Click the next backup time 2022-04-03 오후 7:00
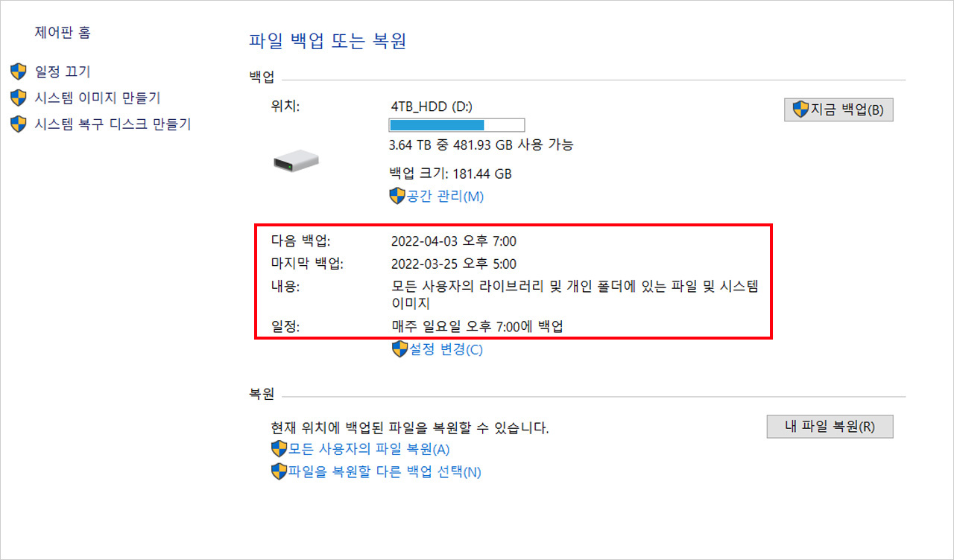Viewport: 954px width, 560px height. [x=453, y=241]
